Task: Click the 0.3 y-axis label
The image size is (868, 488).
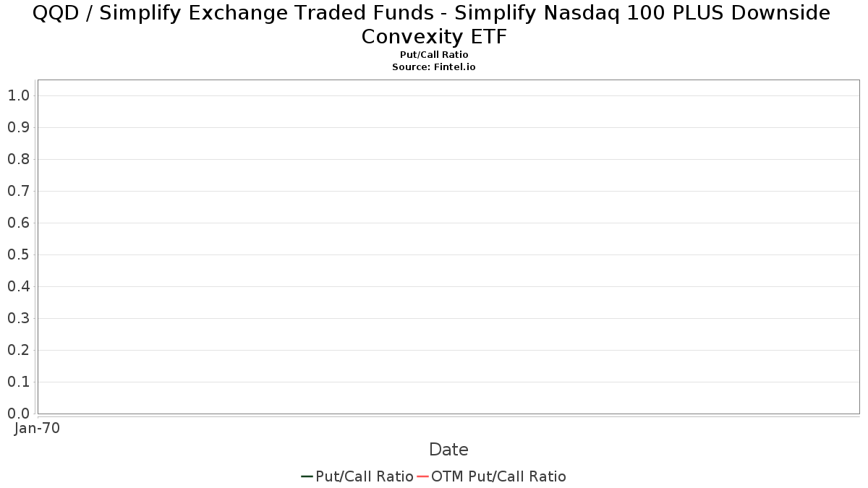Action: point(18,318)
